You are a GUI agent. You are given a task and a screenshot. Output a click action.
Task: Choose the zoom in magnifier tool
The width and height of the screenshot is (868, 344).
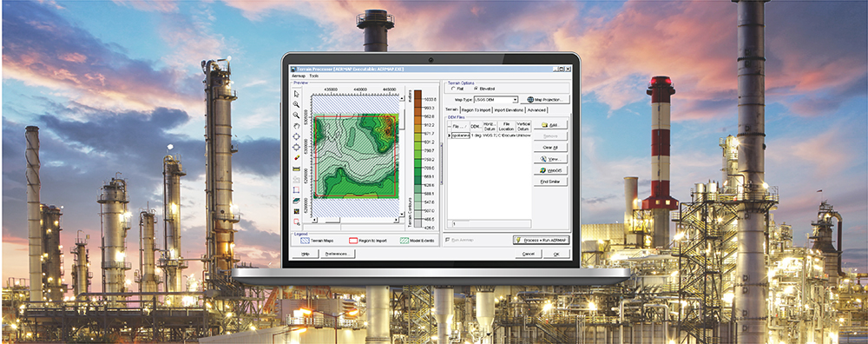(296, 105)
